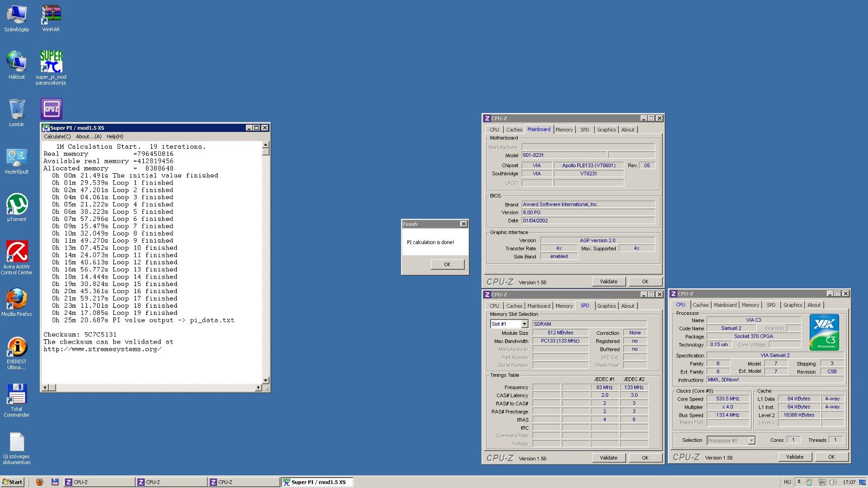This screenshot has height=488, width=868.
Task: Select super_pi_mod parancsikonja desktop icon
Action: pos(51,67)
